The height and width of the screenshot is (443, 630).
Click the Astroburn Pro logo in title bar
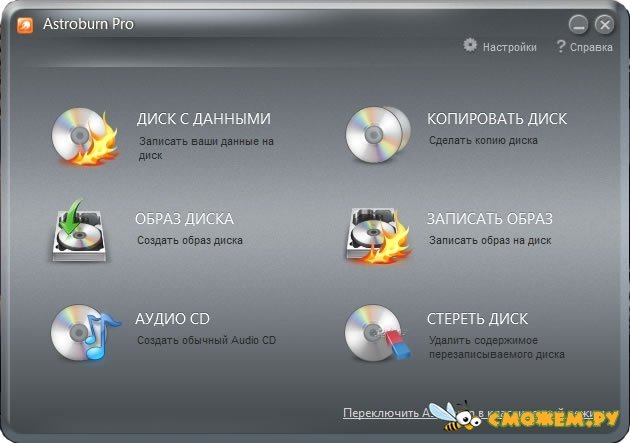[x=25, y=23]
